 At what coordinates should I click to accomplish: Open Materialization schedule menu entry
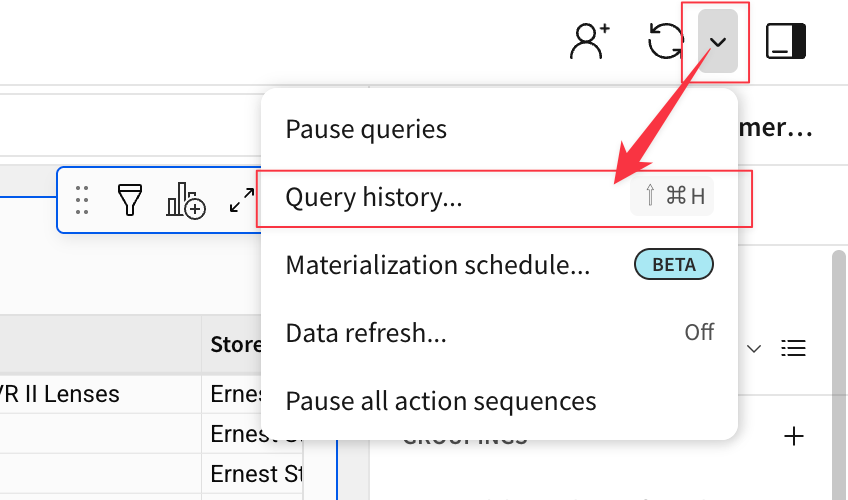[x=437, y=265]
